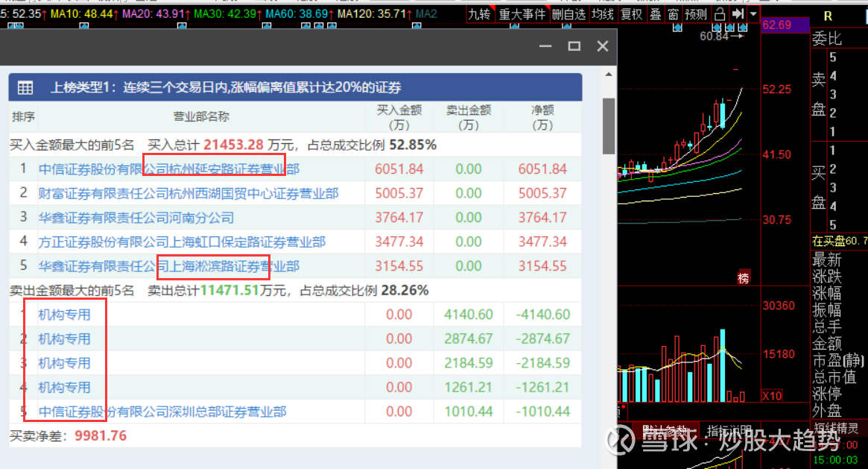The height and width of the screenshot is (469, 868).
Task: Minimize the ranking dialog window
Action: point(546,46)
